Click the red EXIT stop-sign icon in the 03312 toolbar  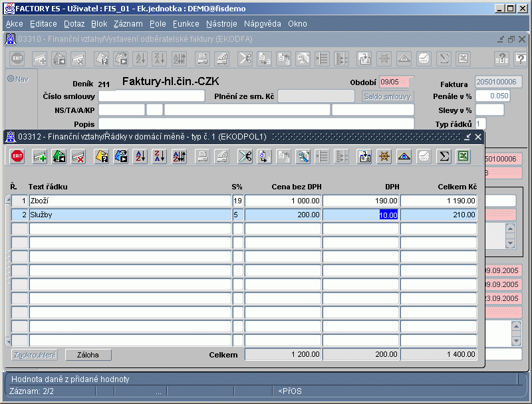click(x=17, y=157)
